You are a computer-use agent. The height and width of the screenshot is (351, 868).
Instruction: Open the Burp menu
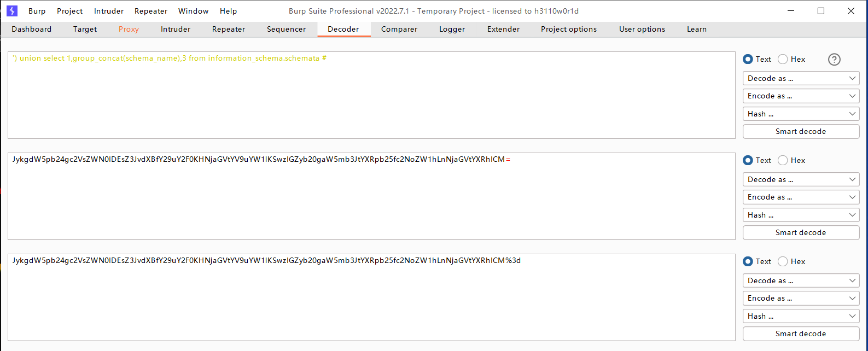(37, 11)
